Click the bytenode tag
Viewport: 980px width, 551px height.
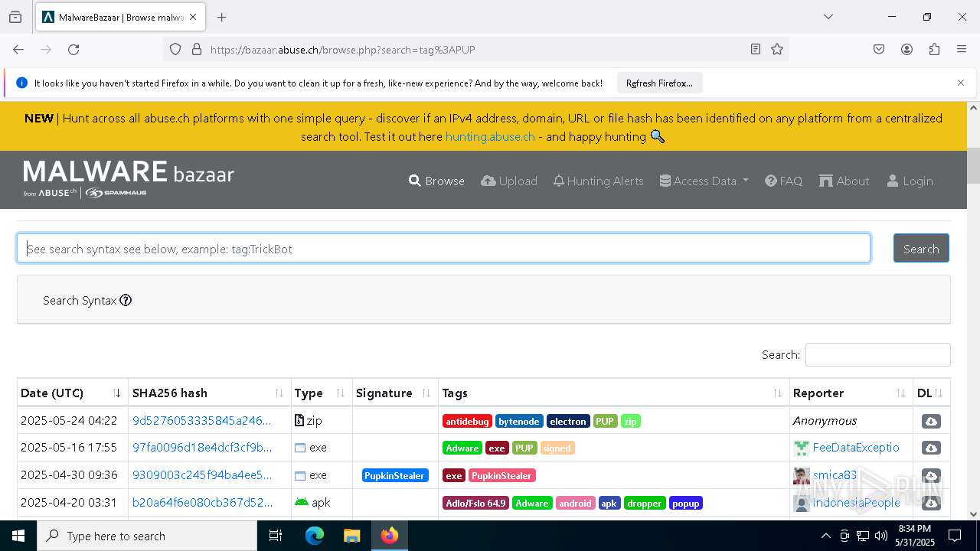[x=519, y=421]
